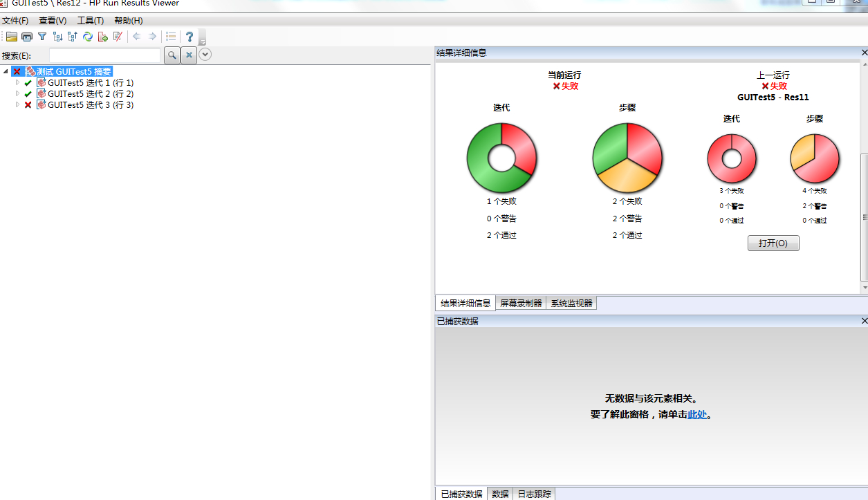The image size is (868, 500).
Task: Open the 查看(V) menu
Action: pyautogui.click(x=53, y=21)
